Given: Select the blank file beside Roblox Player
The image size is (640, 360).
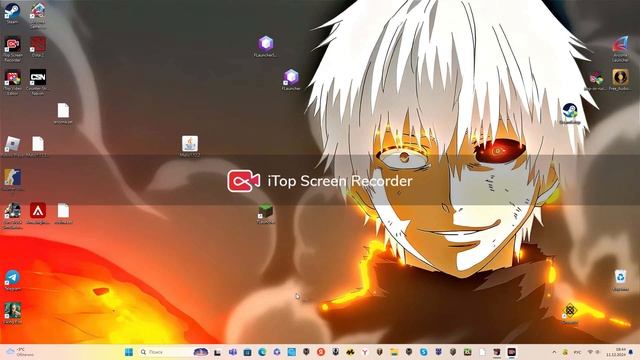Looking at the screenshot, I should pos(38,147).
